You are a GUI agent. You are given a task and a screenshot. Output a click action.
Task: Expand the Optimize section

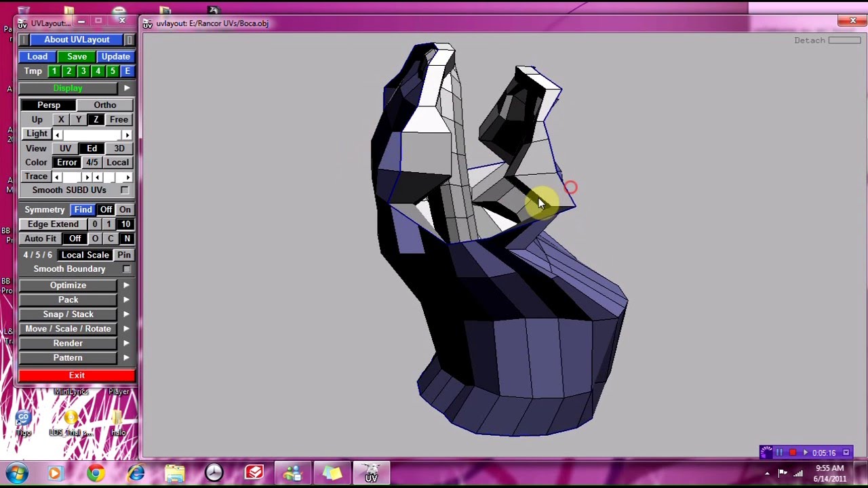68,285
